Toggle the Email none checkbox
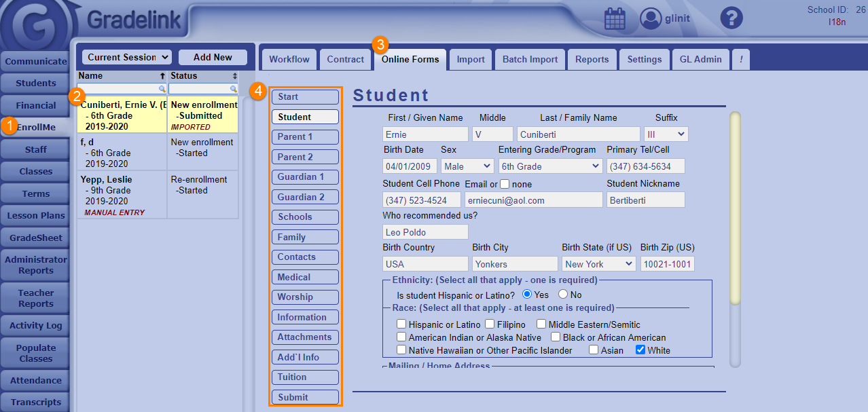This screenshot has height=412, width=868. pos(505,184)
